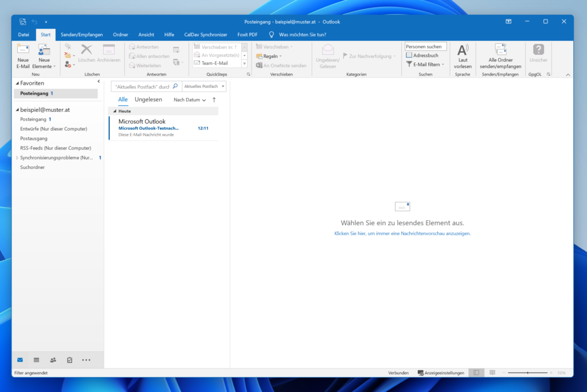Toggle the Lesebereich layout icon in status bar

476,373
